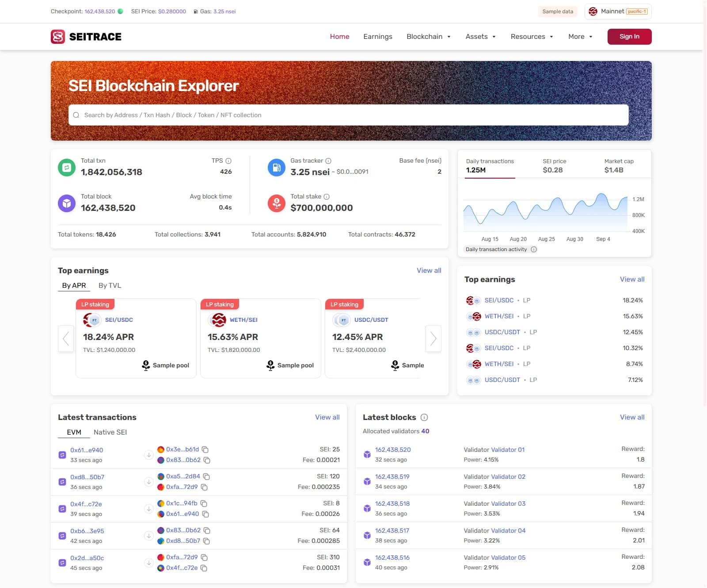Screen dimensions: 707x588
Task: Copy address 0x1c...94fb
Action: [204, 504]
